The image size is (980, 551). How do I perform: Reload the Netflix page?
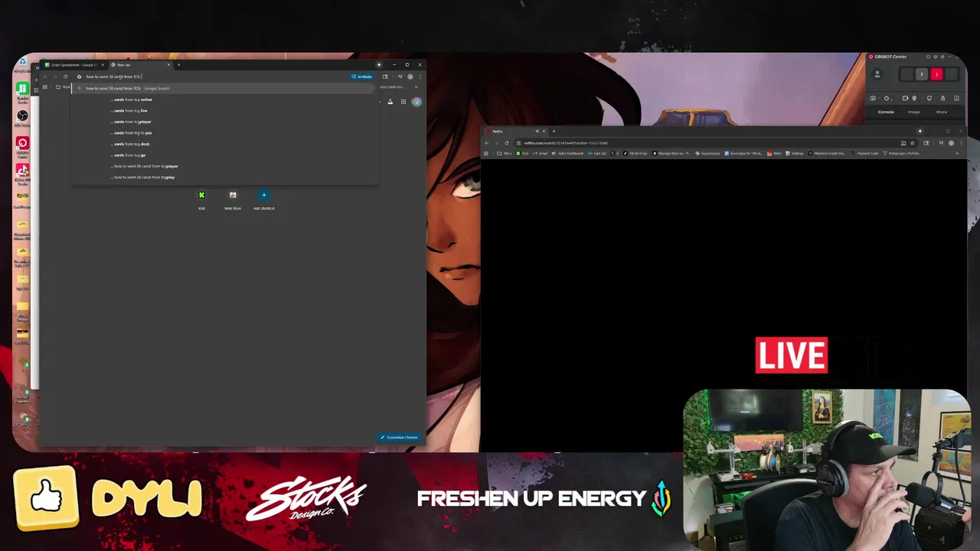506,143
